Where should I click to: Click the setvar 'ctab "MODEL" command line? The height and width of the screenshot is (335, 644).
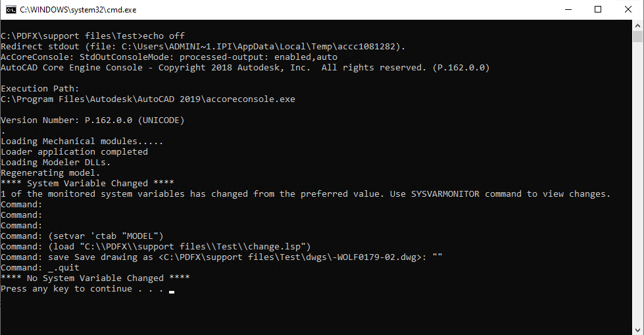(x=105, y=236)
